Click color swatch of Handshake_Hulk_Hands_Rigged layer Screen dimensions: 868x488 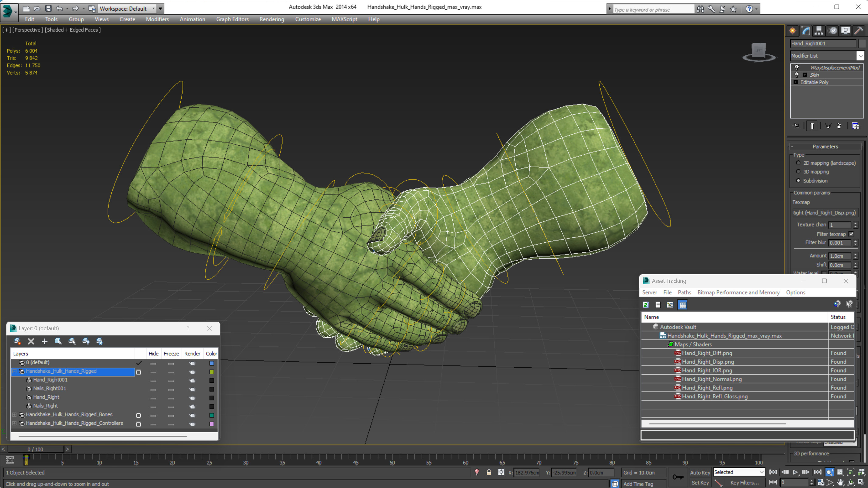212,372
